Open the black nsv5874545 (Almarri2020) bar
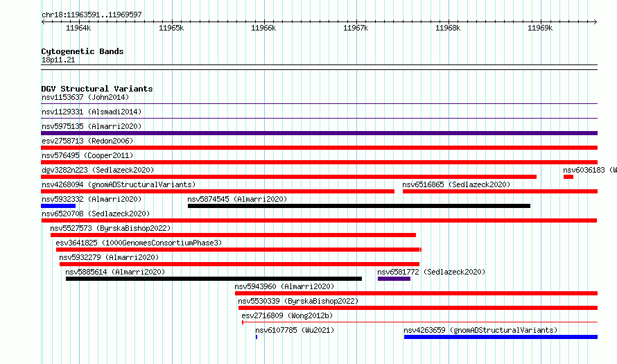 (x=359, y=206)
